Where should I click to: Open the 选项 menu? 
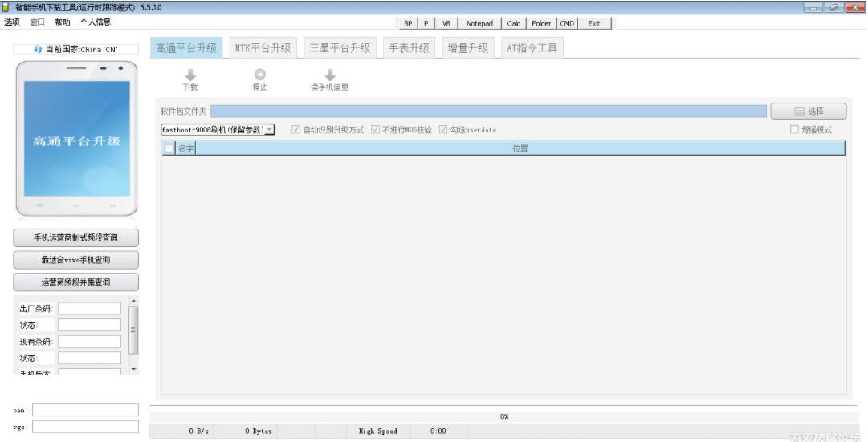11,22
